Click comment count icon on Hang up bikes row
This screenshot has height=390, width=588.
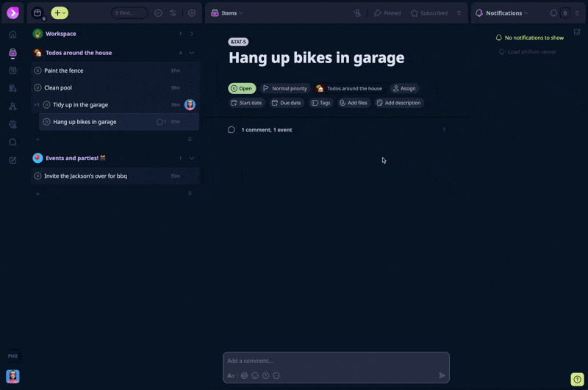(161, 122)
